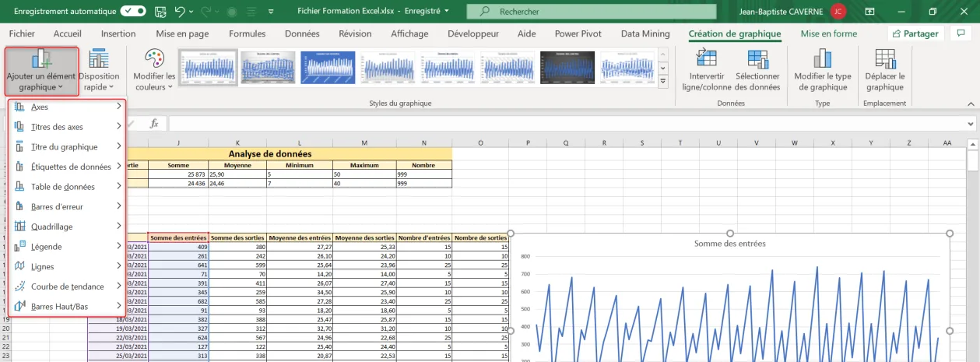Open the Axes submenu
Viewport: 980px width, 362px height.
pos(66,107)
